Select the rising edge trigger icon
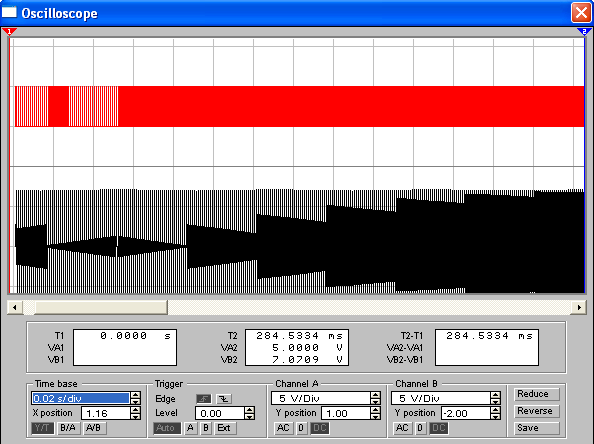The image size is (594, 444). coord(204,399)
